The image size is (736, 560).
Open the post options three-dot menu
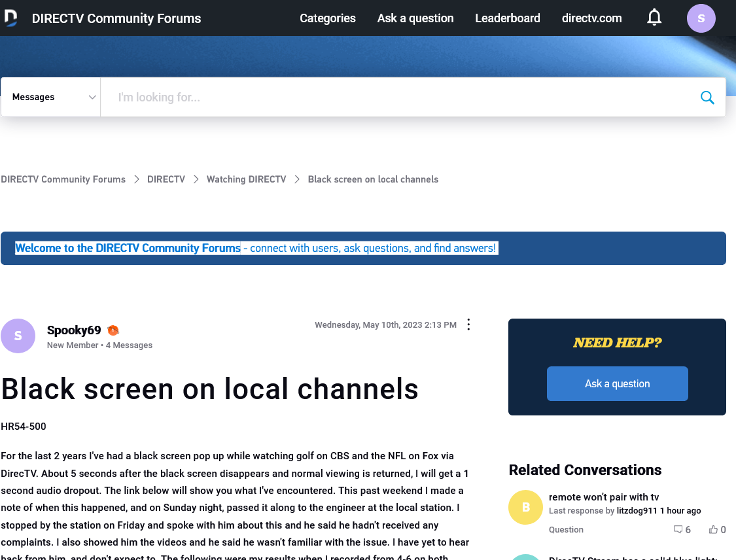468,324
